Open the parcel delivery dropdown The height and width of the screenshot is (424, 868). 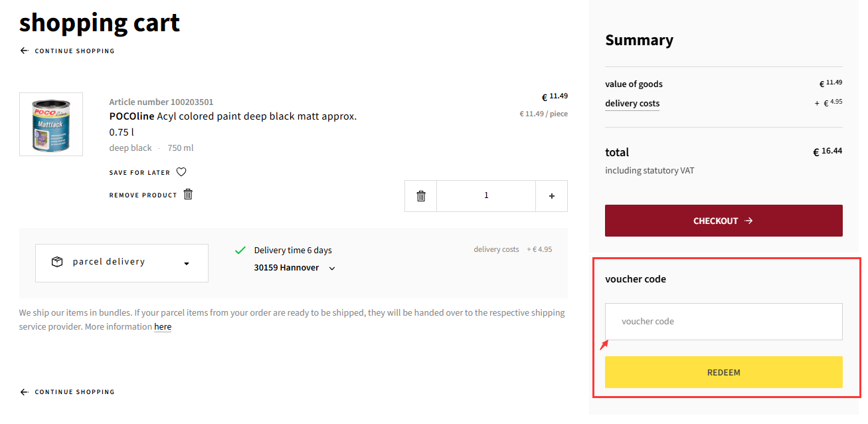coord(122,263)
